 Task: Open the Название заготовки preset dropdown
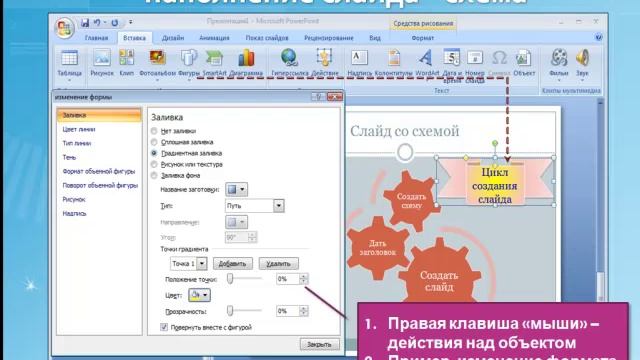click(x=236, y=189)
